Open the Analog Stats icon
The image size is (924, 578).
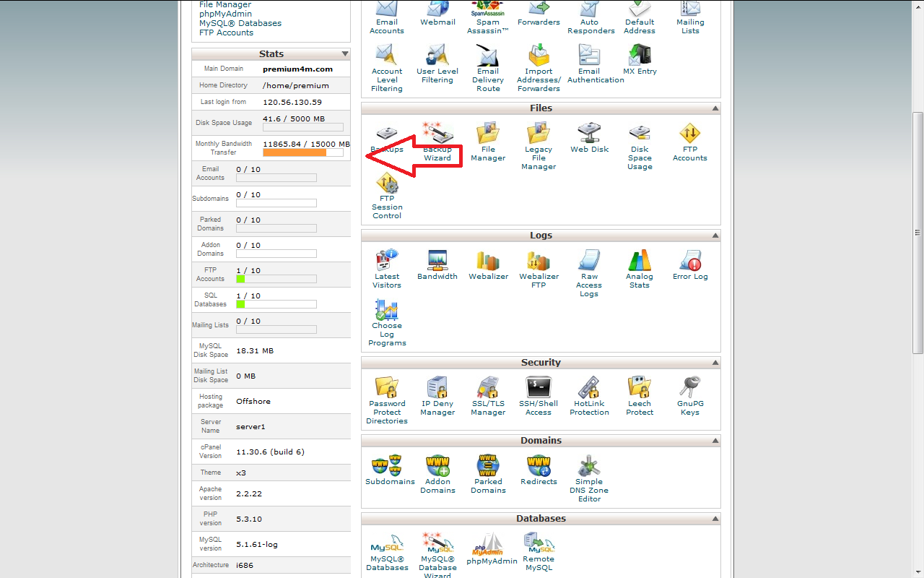[640, 260]
